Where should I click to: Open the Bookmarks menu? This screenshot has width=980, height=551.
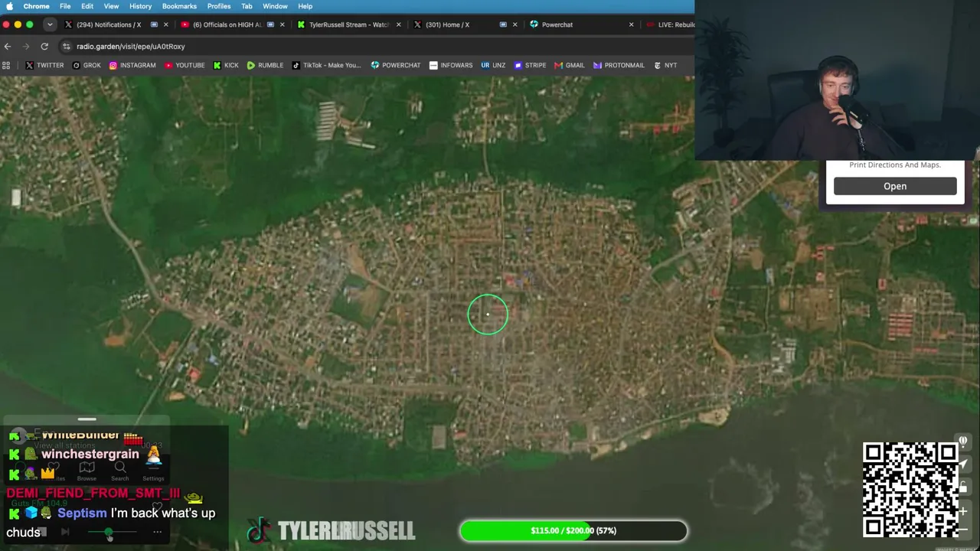pos(179,6)
